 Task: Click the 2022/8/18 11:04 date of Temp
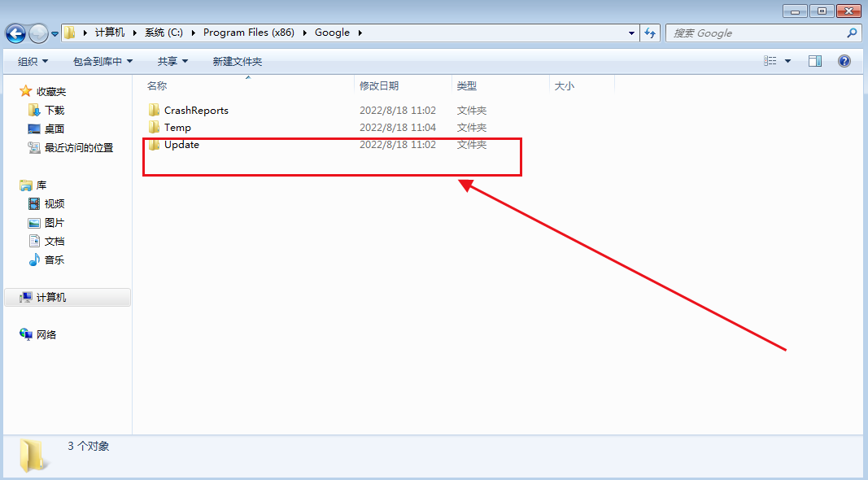398,128
